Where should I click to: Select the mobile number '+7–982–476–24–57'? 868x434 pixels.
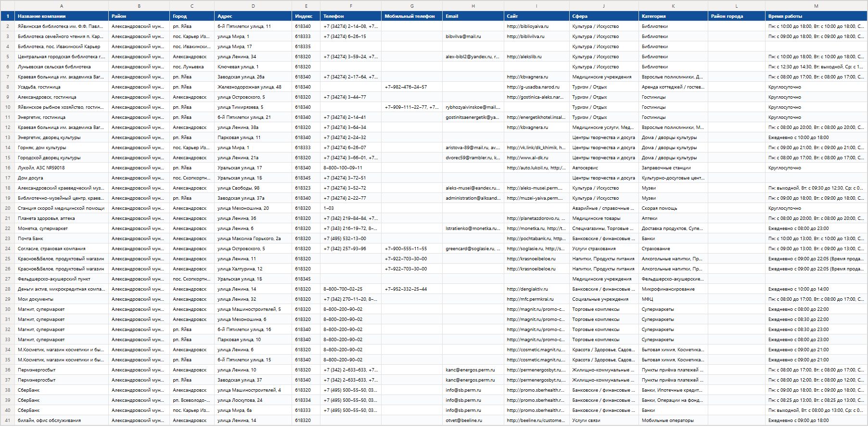tap(412, 87)
